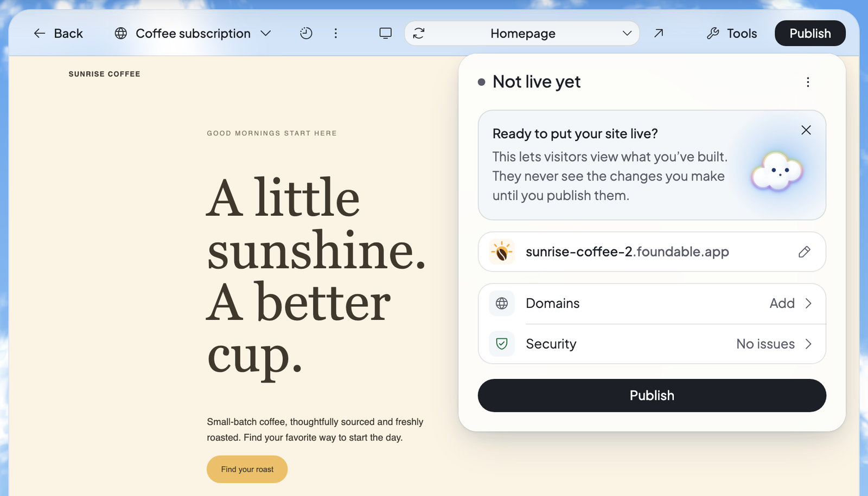
Task: Click the Small-batch coffee description paragraph
Action: tap(315, 429)
